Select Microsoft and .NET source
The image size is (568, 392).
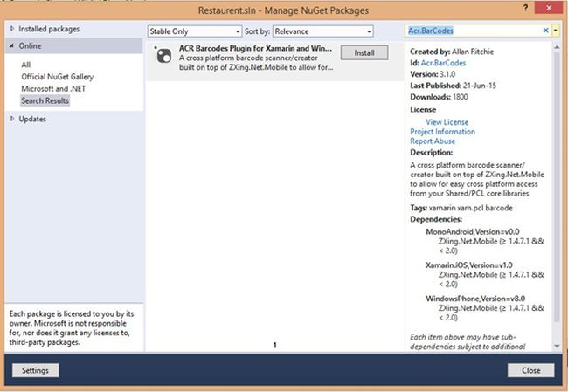click(x=53, y=89)
